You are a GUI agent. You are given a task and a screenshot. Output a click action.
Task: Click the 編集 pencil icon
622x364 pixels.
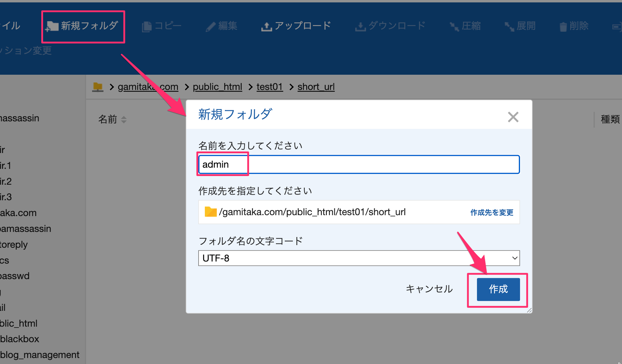pyautogui.click(x=211, y=27)
